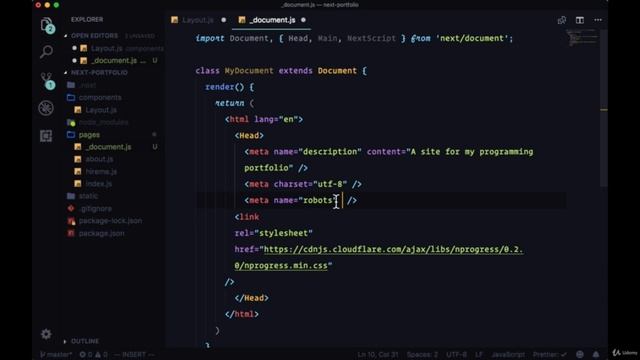Click the unsaved dot on the _document.js tab
The height and width of the screenshot is (360, 640).
303,20
